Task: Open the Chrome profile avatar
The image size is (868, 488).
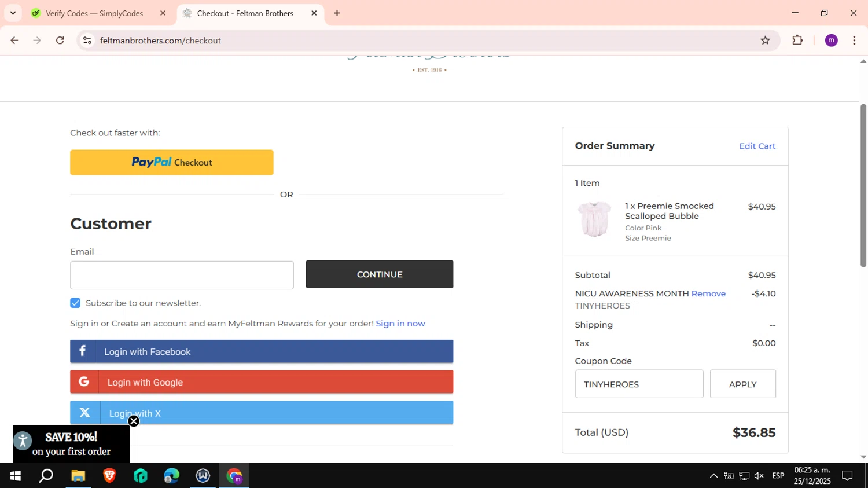Action: (831, 41)
